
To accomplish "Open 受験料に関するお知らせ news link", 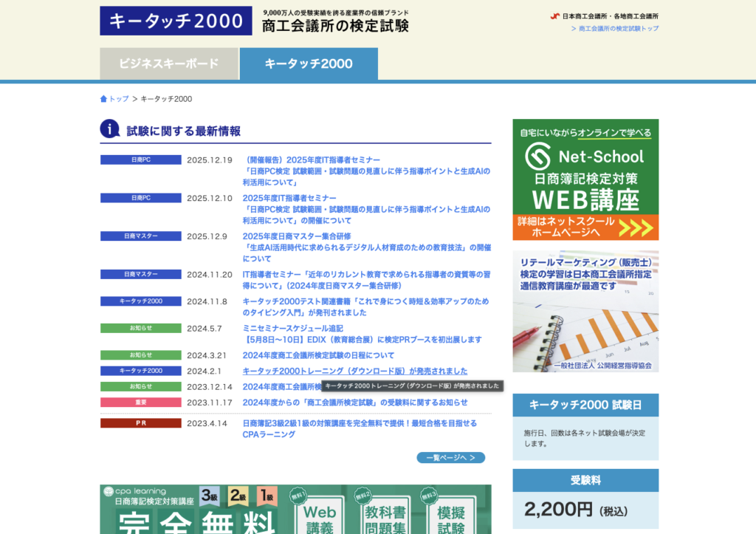I will pos(355,403).
